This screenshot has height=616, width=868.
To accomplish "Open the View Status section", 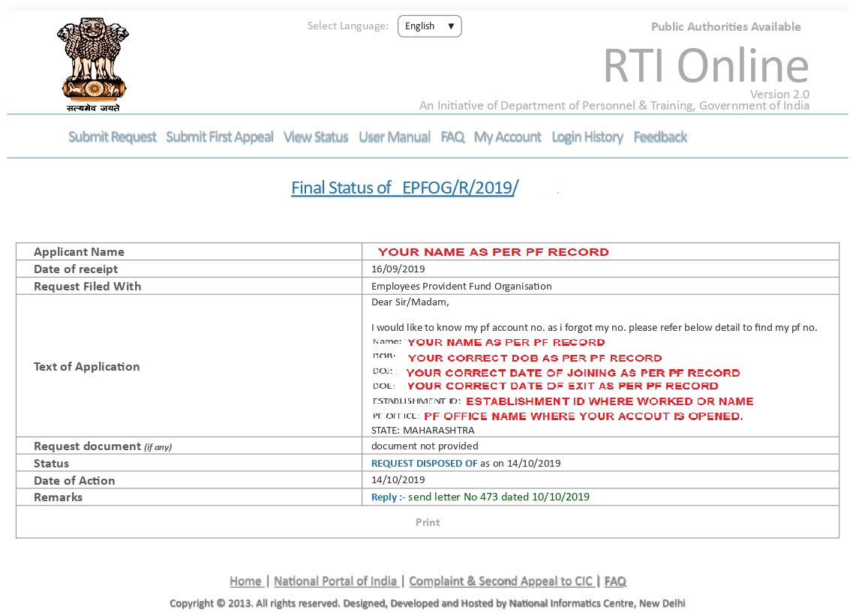I will (x=315, y=137).
